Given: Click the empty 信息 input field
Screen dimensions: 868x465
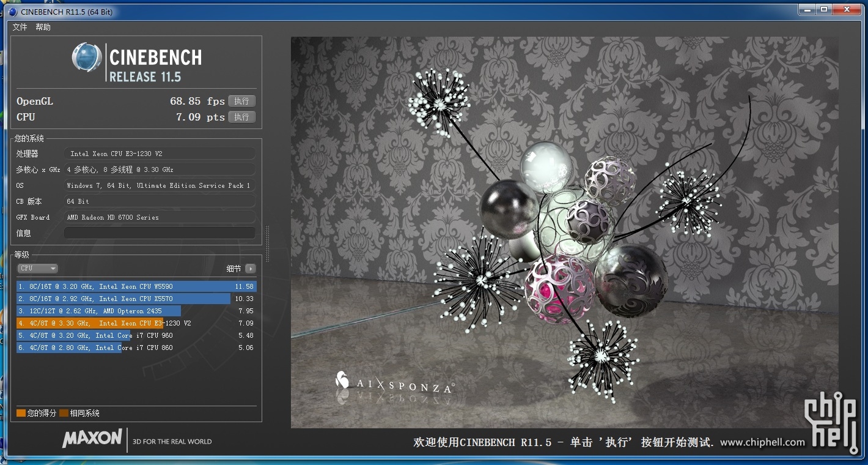Looking at the screenshot, I should coord(160,233).
